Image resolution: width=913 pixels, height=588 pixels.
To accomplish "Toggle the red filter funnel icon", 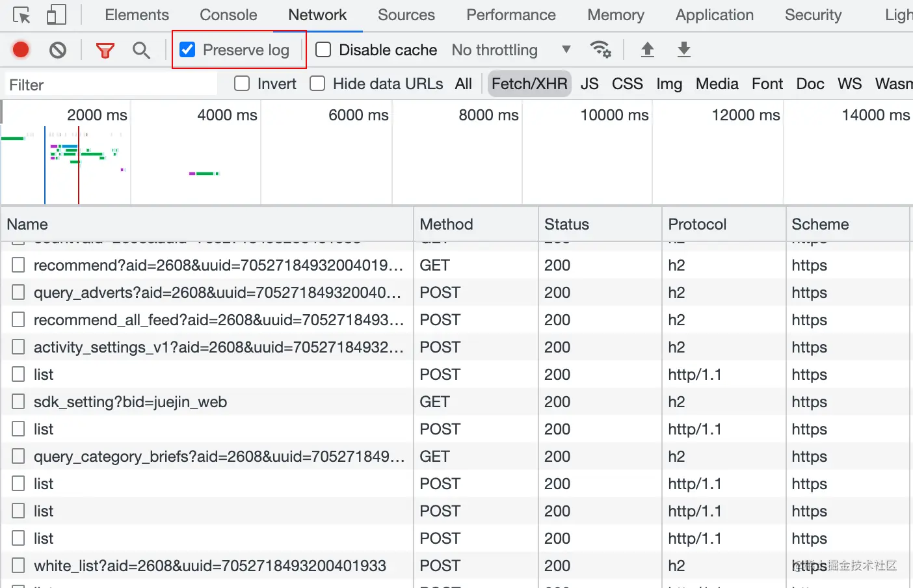I will pyautogui.click(x=105, y=49).
